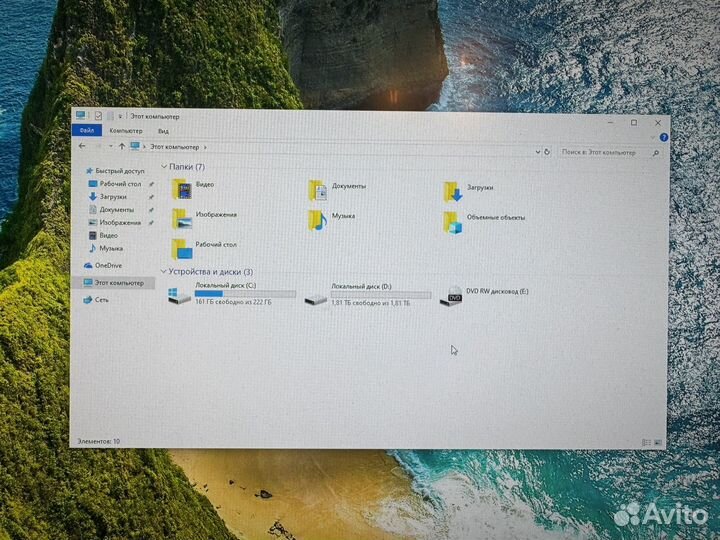Open the Документы folder icon
Viewport: 720px width, 540px height.
[x=318, y=190]
